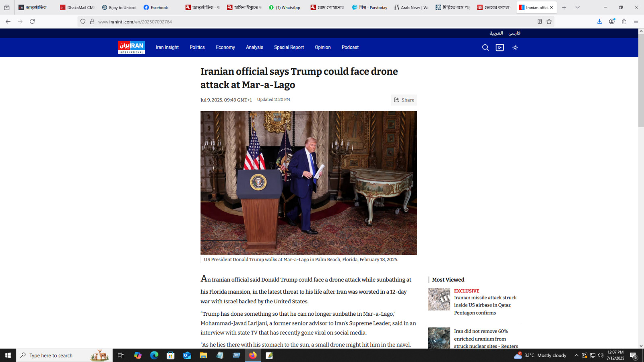Bookmark this page with the star icon

pyautogui.click(x=549, y=22)
